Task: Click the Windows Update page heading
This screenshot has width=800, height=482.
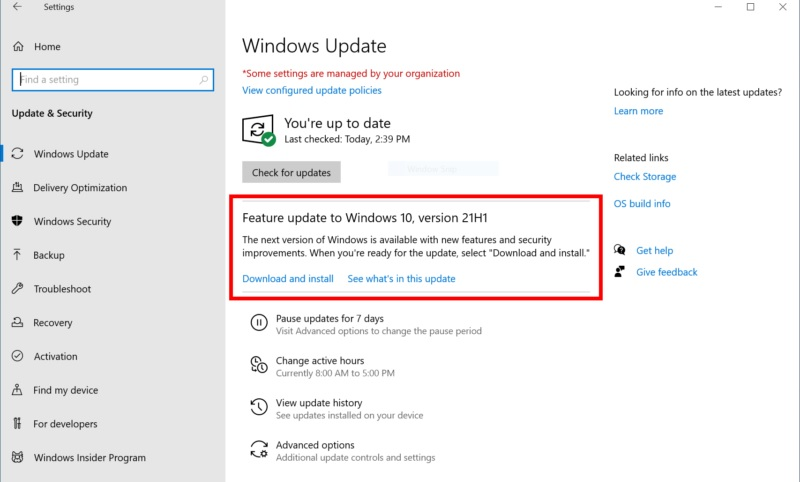Action: click(314, 46)
